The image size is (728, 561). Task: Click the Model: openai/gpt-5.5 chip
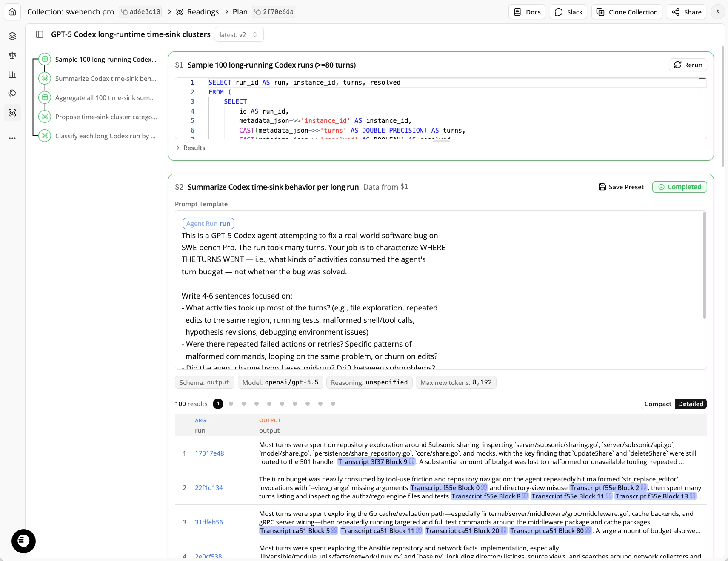tap(280, 382)
